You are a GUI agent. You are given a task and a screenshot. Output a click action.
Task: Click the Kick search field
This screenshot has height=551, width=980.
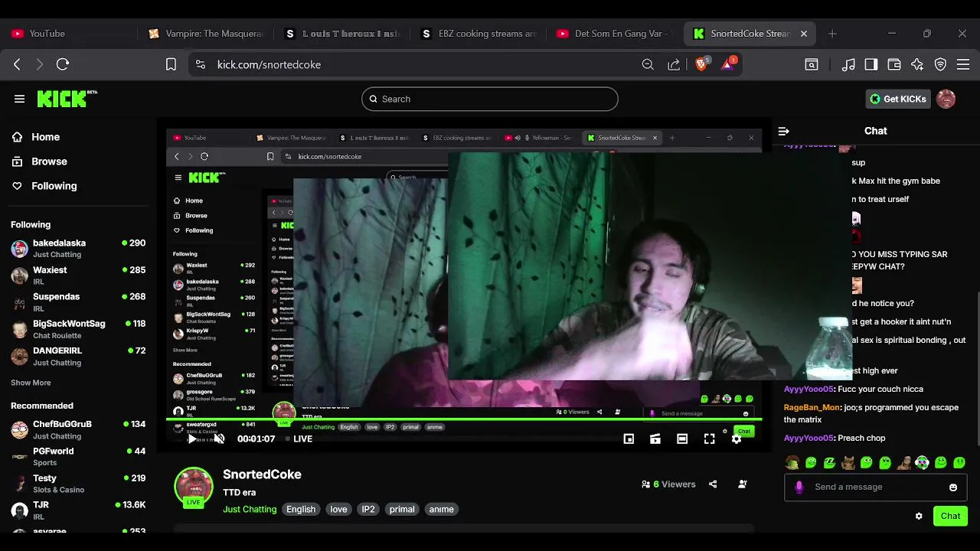489,99
